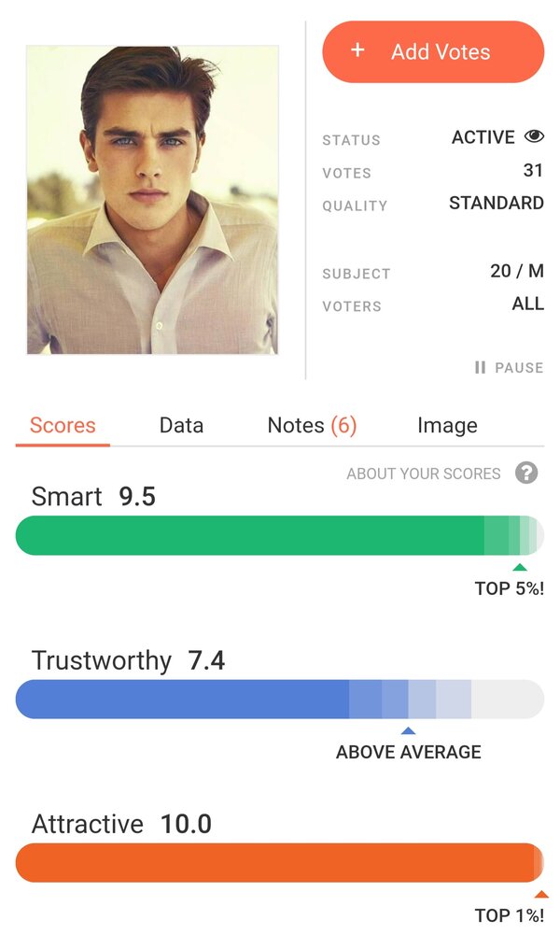Click the green Smart score bar
Viewport: 560px width, 934px height.
(x=280, y=535)
